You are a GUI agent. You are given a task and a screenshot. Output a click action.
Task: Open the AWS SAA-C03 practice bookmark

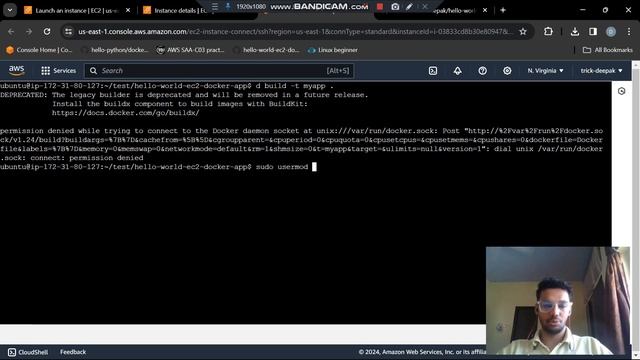191,50
